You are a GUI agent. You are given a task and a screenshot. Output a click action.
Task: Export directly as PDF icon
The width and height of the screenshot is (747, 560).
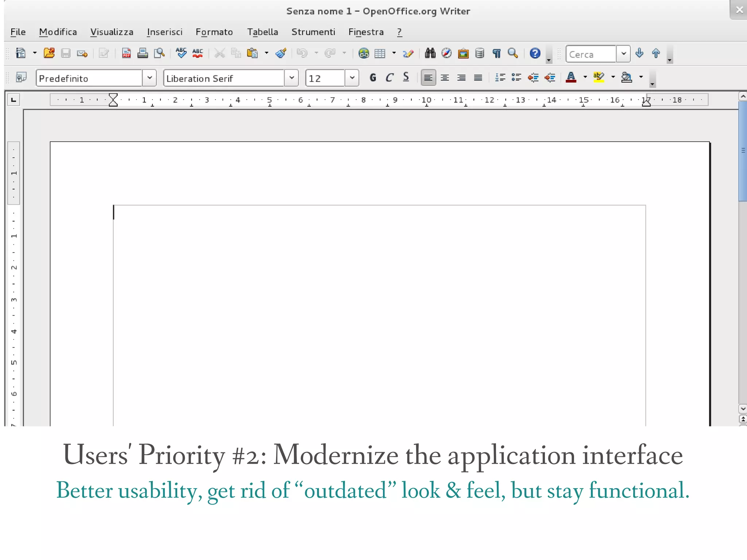(x=126, y=53)
